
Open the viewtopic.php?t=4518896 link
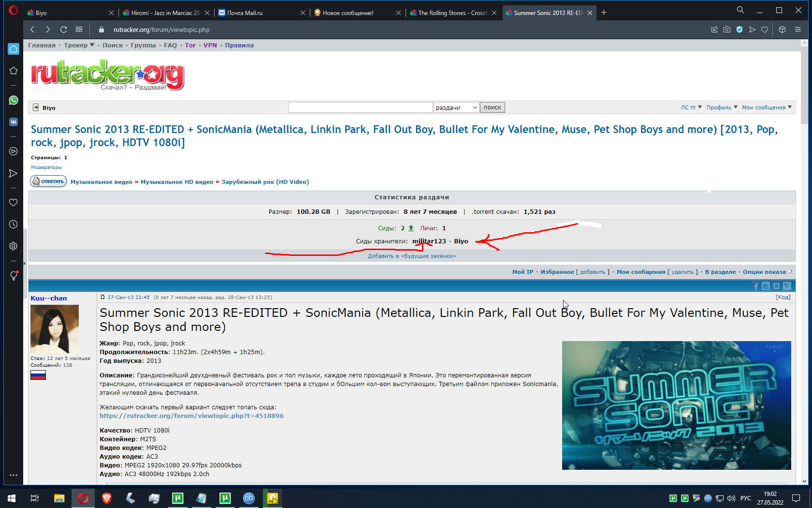tap(191, 415)
